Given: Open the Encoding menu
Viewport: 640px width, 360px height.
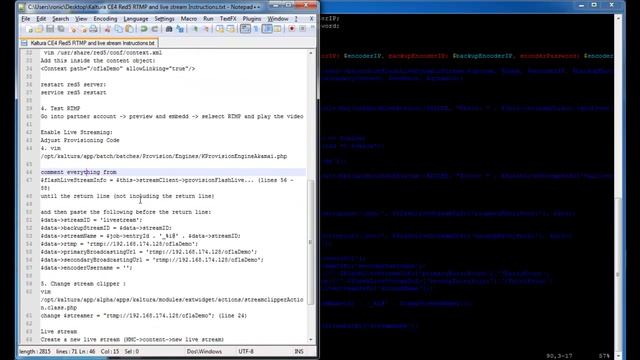Looking at the screenshot, I should pos(105,19).
